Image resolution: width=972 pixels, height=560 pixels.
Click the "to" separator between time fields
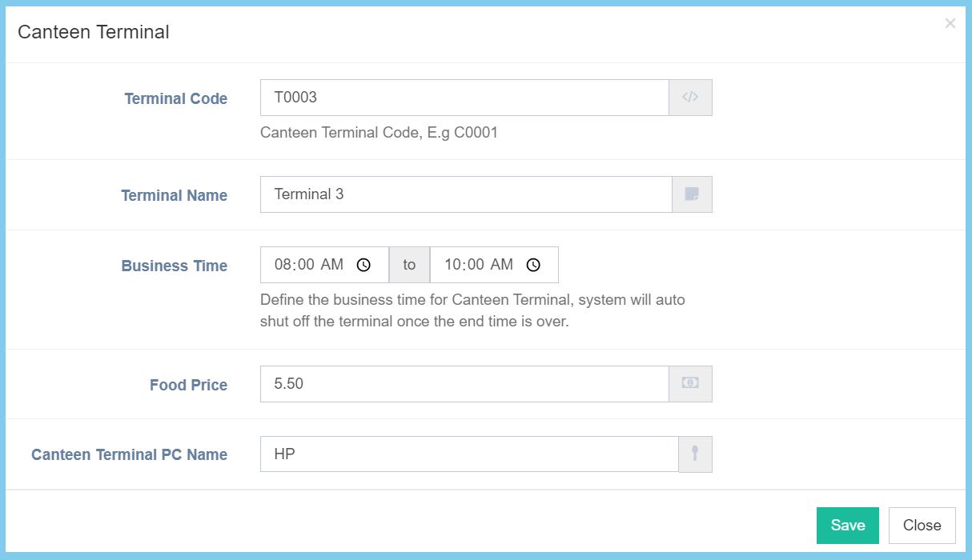pyautogui.click(x=409, y=265)
